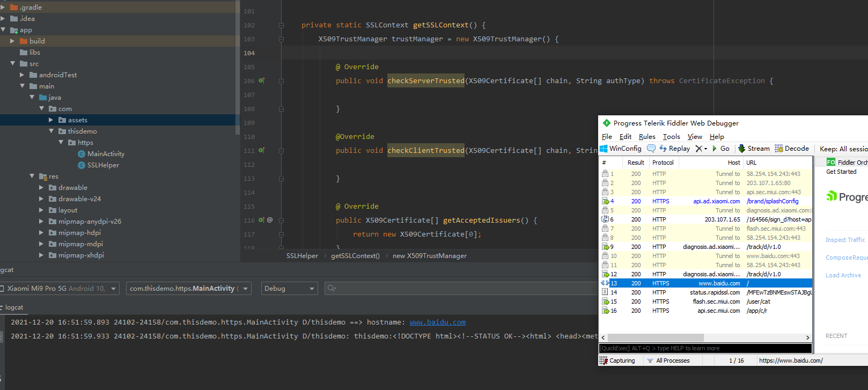The width and height of the screenshot is (868, 390).
Task: Click the lock icon of session 1
Action: tap(605, 174)
